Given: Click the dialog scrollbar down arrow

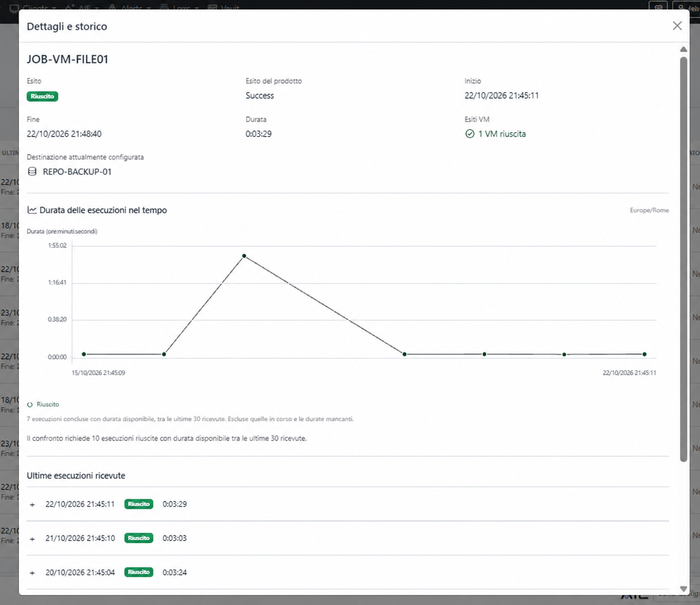Looking at the screenshot, I should 683,589.
